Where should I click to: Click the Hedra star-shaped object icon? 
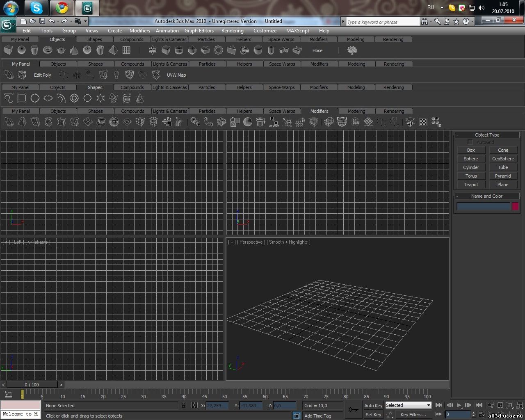tap(153, 50)
